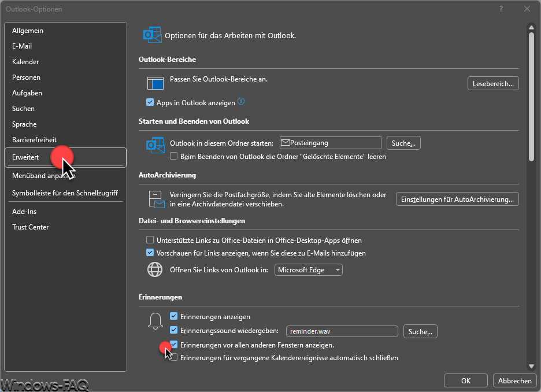Click the scrollbar down arrow
Viewport: 541px width, 392px height.
coord(531,366)
